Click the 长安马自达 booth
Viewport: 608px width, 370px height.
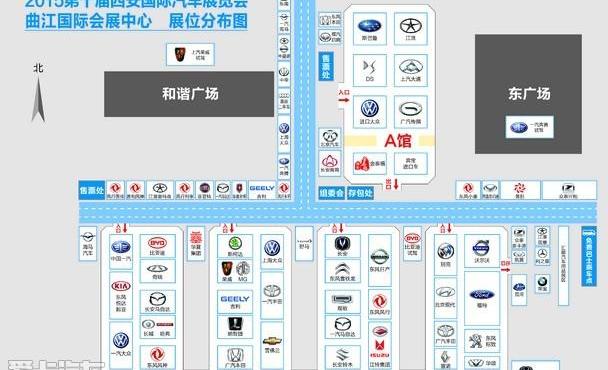(157, 302)
